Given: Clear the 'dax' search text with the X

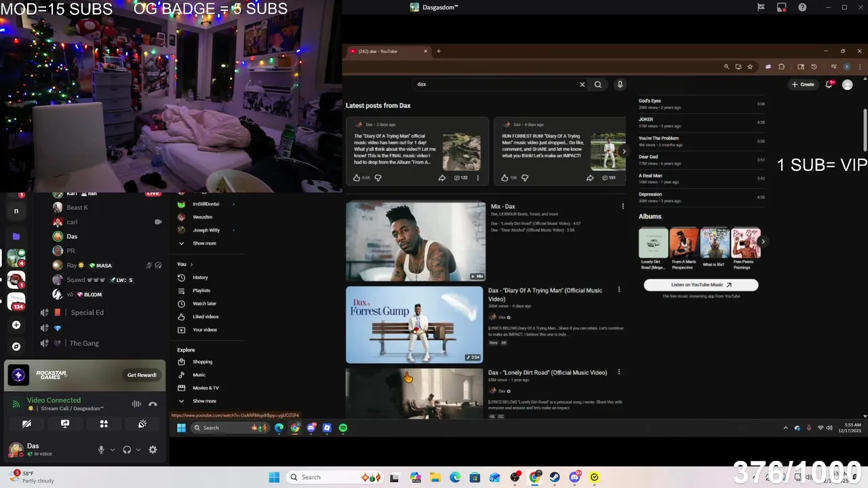Looking at the screenshot, I should 582,85.
